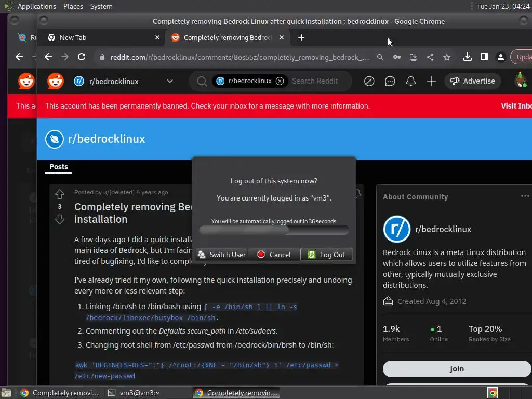The height and width of the screenshot is (399, 532).
Task: Click the address bar URL
Action: pos(240,57)
